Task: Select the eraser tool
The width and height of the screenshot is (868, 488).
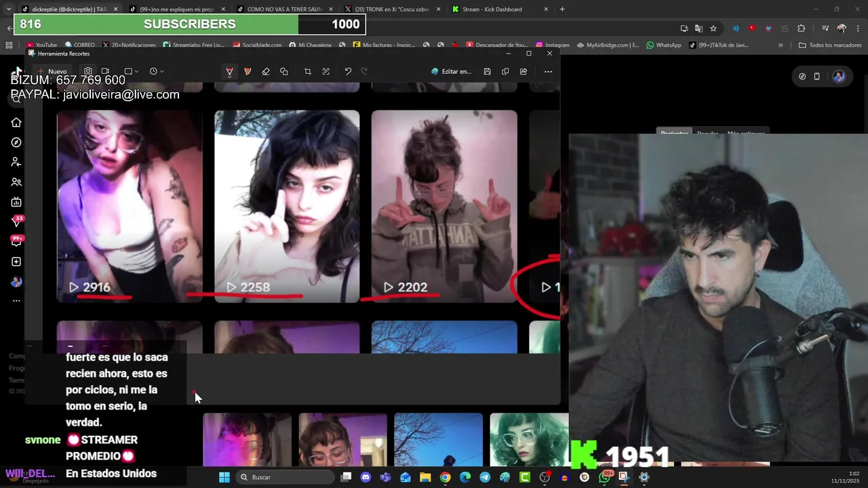Action: point(266,71)
